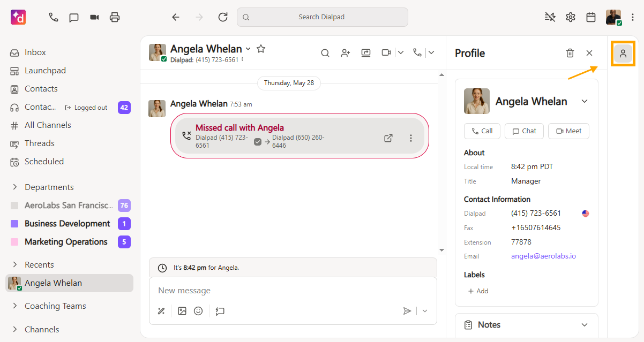Toggle the profile sidebar person icon
This screenshot has width=644, height=342.
[623, 54]
